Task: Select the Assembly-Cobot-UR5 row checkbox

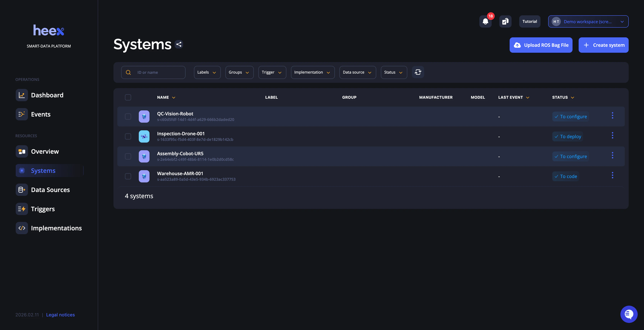Action: pyautogui.click(x=128, y=157)
